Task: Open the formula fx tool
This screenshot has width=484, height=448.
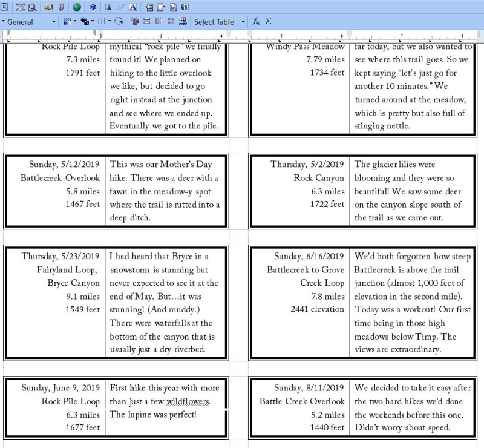Action: (x=257, y=22)
